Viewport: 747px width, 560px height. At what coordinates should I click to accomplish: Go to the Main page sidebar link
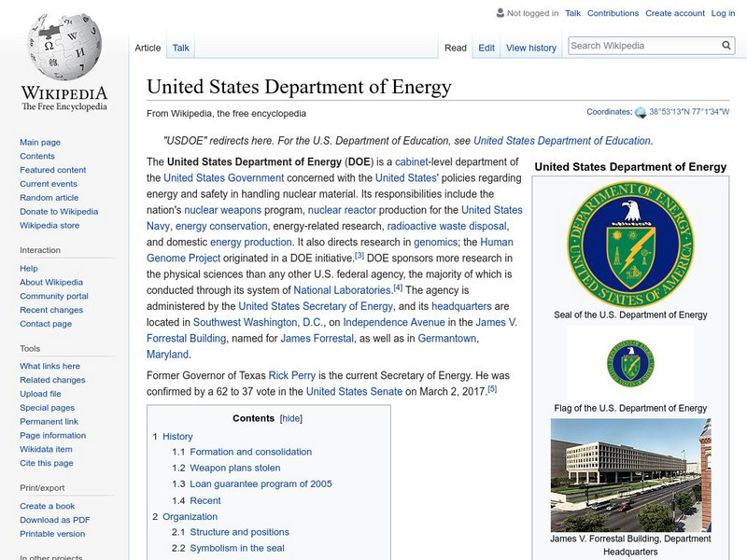point(40,143)
